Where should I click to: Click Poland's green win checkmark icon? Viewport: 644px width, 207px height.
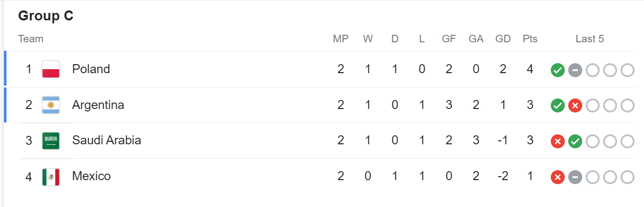pyautogui.click(x=558, y=70)
